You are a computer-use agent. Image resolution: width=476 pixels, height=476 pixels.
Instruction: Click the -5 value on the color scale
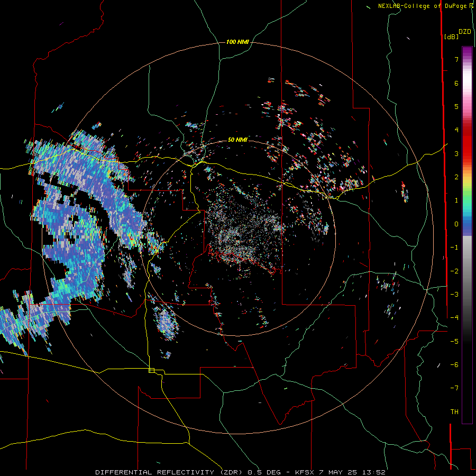454,342
